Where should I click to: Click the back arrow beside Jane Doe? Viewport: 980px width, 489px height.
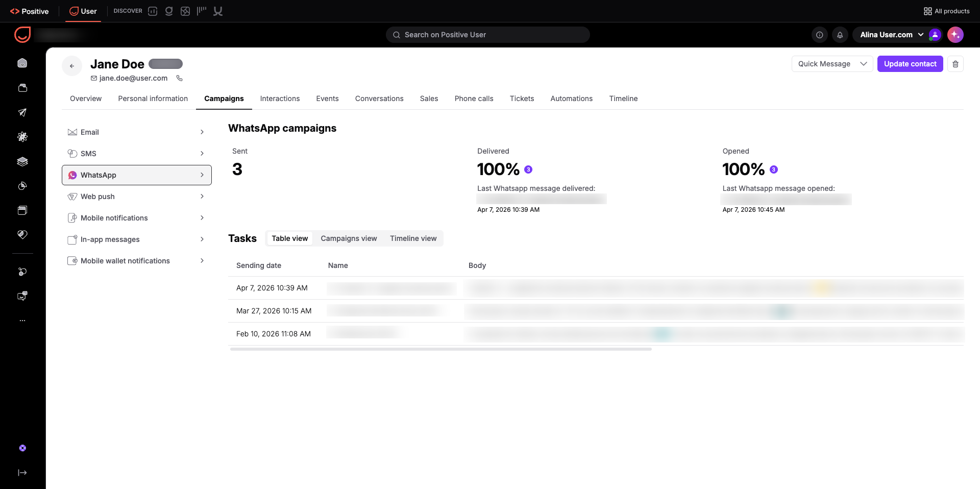72,66
